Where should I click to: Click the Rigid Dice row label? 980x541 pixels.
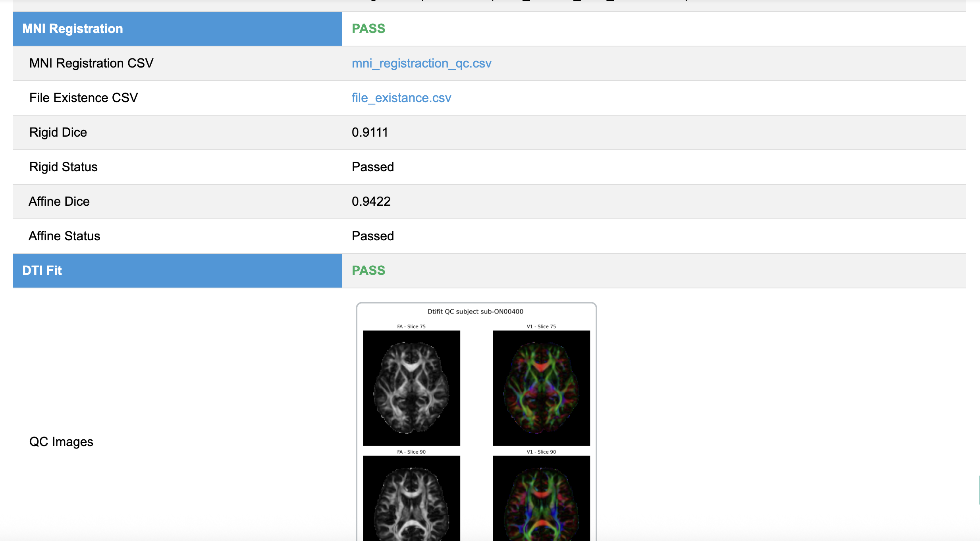point(58,132)
